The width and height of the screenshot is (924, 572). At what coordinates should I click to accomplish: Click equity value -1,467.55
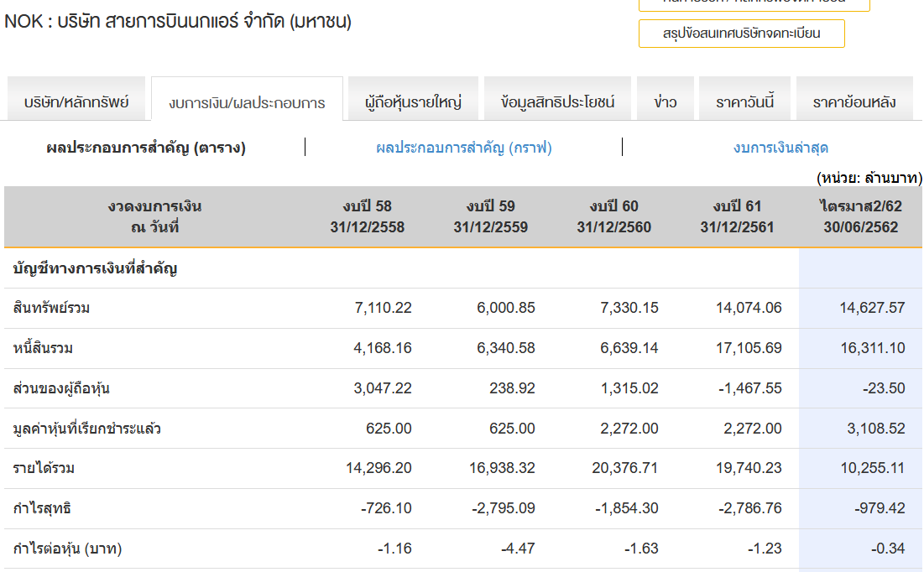coord(750,388)
